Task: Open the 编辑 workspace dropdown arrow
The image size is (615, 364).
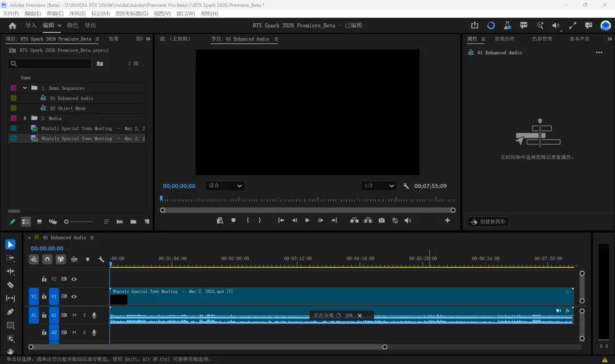Action: pos(60,26)
